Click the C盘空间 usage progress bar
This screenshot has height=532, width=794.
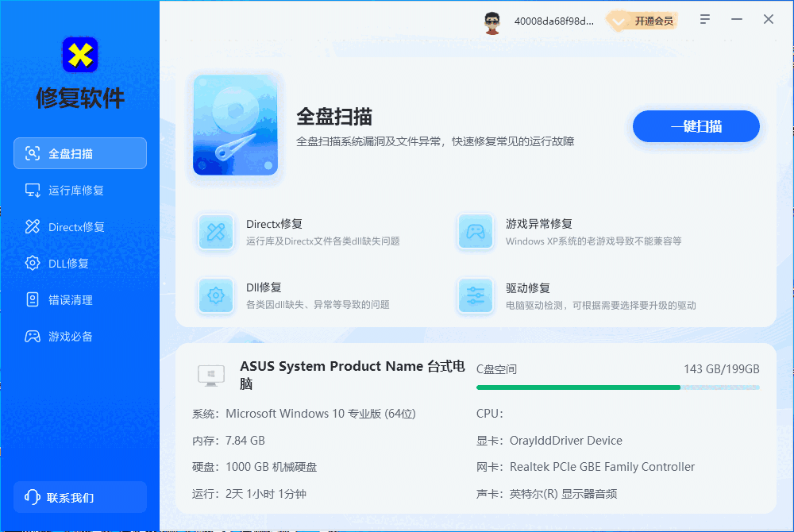tap(618, 387)
